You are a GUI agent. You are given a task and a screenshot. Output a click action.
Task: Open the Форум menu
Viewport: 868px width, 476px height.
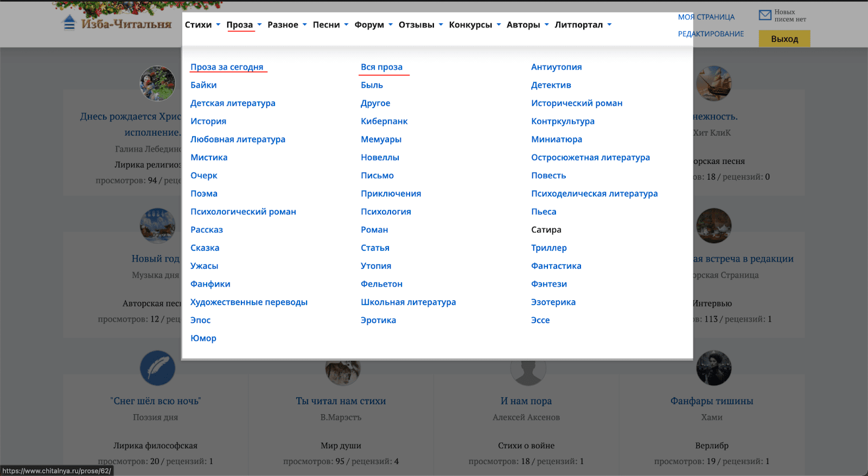point(369,25)
